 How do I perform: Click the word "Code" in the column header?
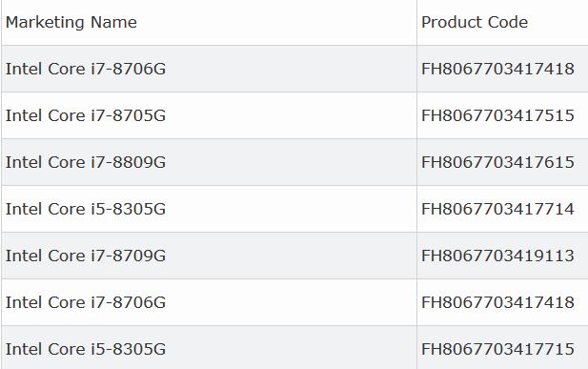pyautogui.click(x=502, y=22)
